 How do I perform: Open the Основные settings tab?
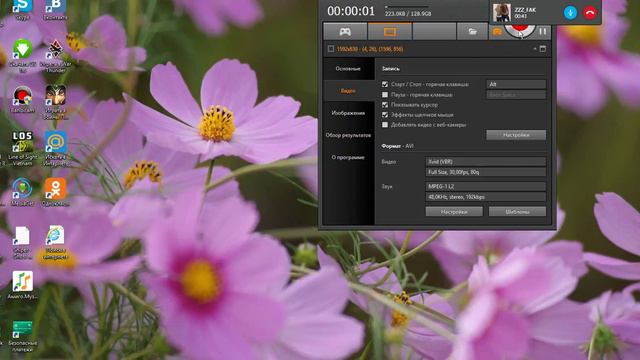click(348, 69)
